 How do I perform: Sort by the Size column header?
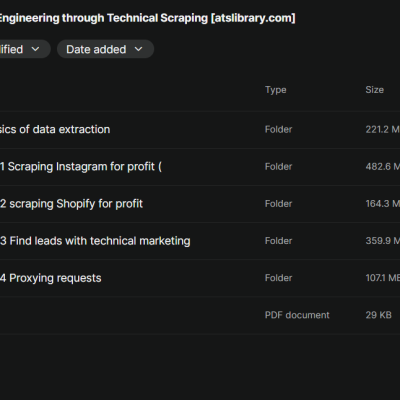pyautogui.click(x=374, y=90)
